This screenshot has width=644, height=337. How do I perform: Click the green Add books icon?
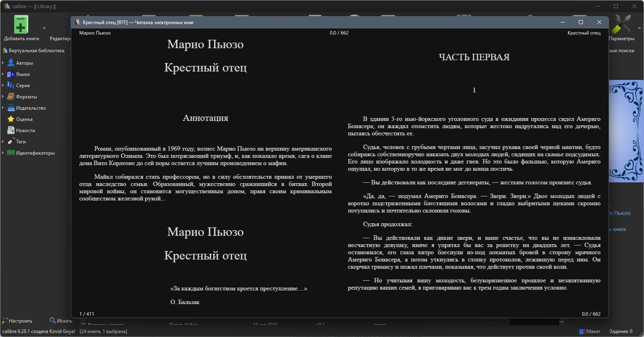(21, 25)
